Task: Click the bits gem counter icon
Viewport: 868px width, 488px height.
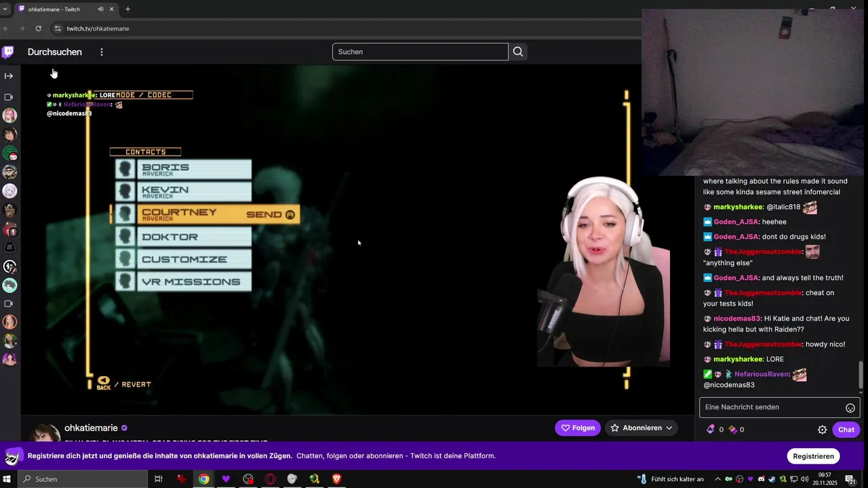Action: pos(711,430)
